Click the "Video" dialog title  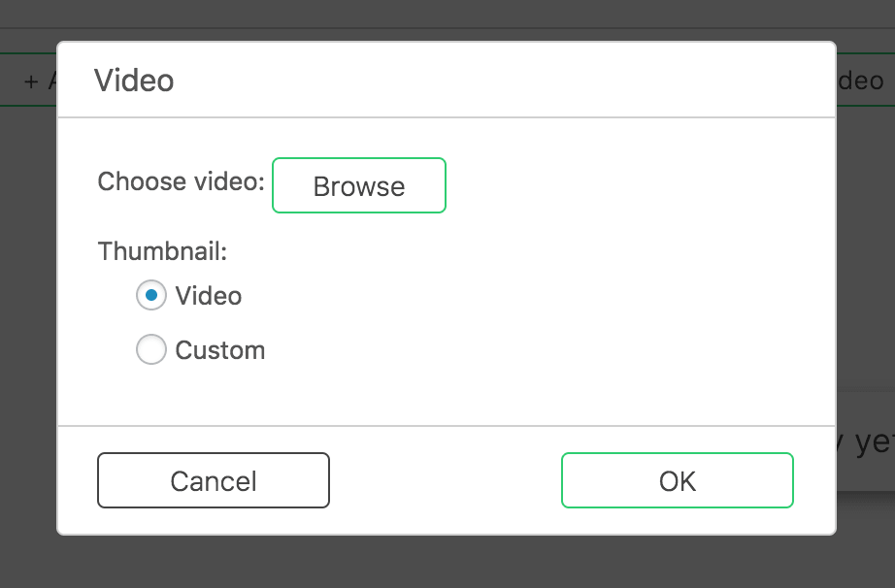point(134,80)
